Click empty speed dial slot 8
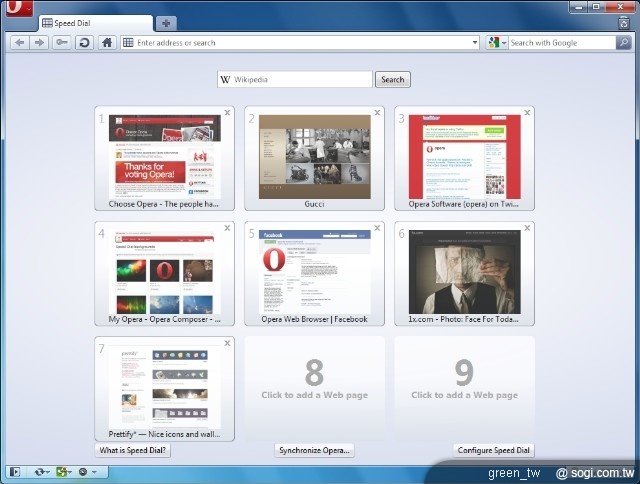This screenshot has height=484, width=640. 314,381
